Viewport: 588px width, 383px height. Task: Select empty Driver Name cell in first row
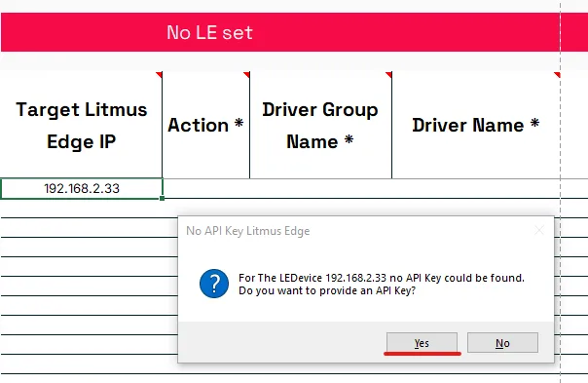(476, 188)
